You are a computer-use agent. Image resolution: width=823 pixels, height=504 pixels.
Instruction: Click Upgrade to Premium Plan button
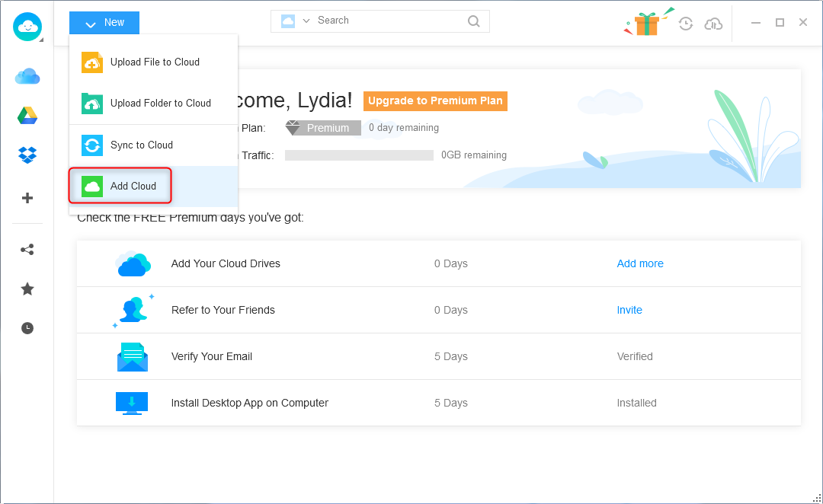435,100
